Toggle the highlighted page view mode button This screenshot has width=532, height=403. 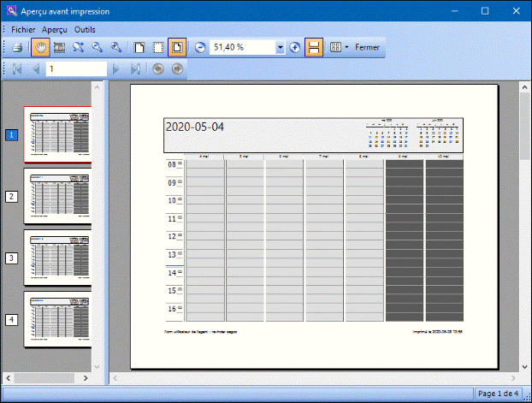point(177,47)
